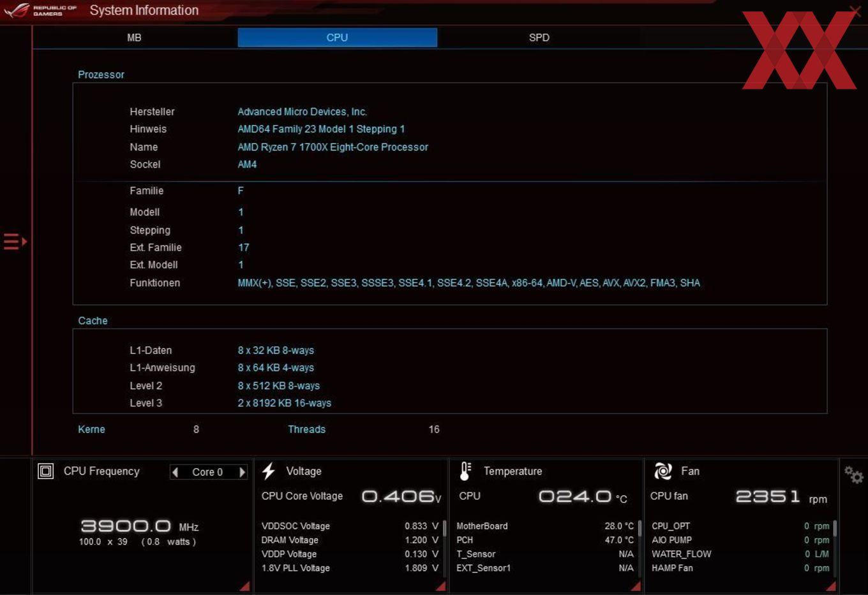Screen dimensions: 868x595
Task: Click the T_Sensor row
Action: click(x=545, y=554)
